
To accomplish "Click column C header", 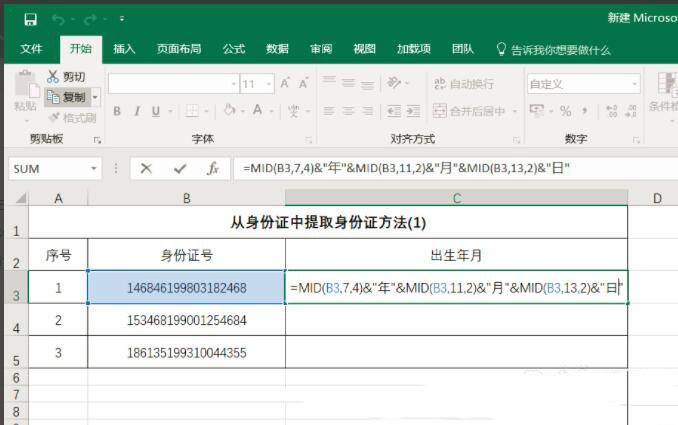I will pos(457,198).
